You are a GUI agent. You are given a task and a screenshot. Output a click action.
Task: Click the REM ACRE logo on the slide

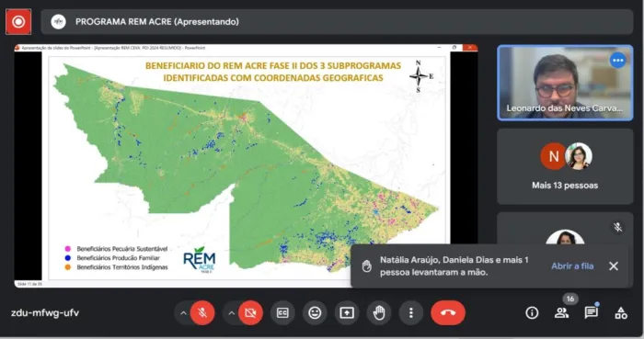[200, 260]
